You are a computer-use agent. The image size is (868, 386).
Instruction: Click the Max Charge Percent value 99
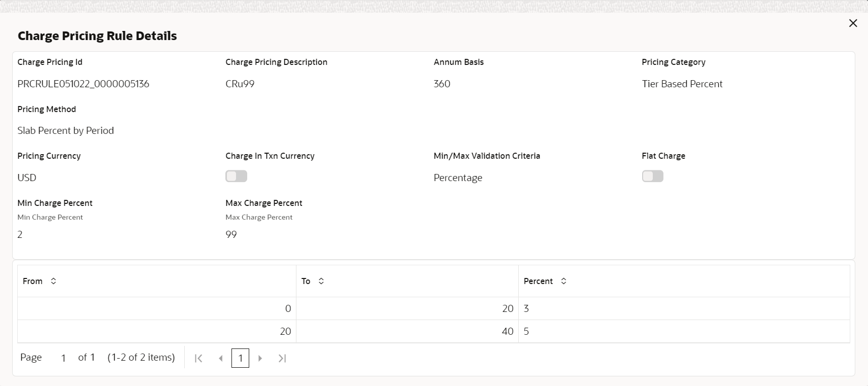(231, 234)
